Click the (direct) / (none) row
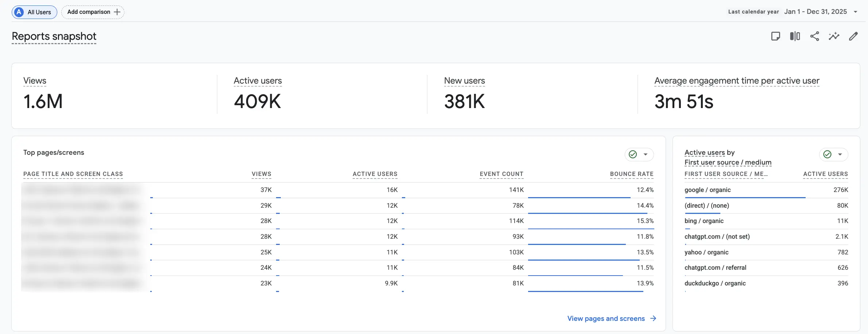 766,206
